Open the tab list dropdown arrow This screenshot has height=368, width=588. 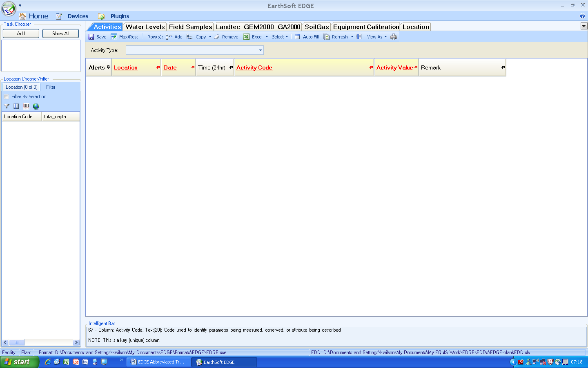pos(584,26)
